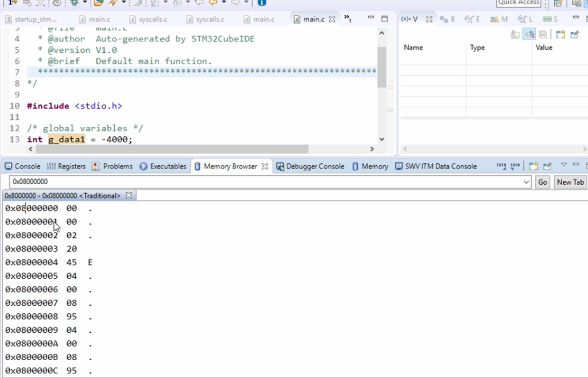Switch to the Registers tab
The height and width of the screenshot is (378, 588).
click(x=66, y=166)
